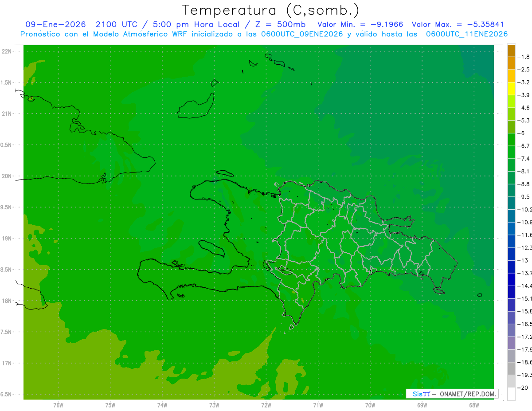Click the '0600UTC_11ENE2026' valid-until time

click(x=466, y=34)
